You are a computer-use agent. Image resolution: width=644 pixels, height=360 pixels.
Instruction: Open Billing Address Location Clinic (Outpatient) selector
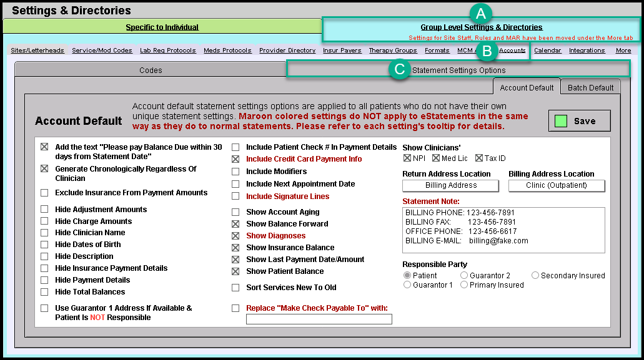[556, 185]
